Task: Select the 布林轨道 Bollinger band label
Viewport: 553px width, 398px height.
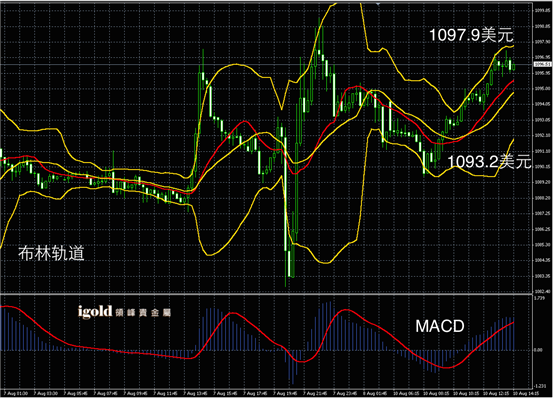Action: pyautogui.click(x=51, y=253)
